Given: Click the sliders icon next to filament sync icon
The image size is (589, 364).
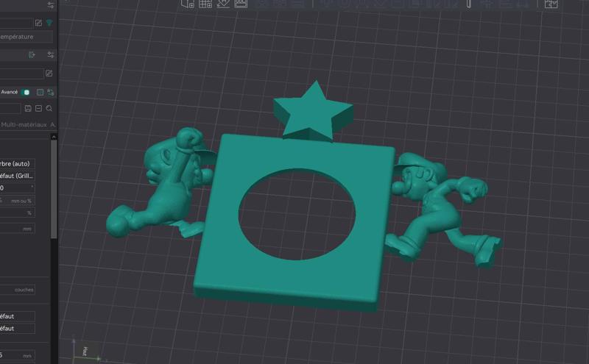Looking at the screenshot, I should tap(50, 55).
